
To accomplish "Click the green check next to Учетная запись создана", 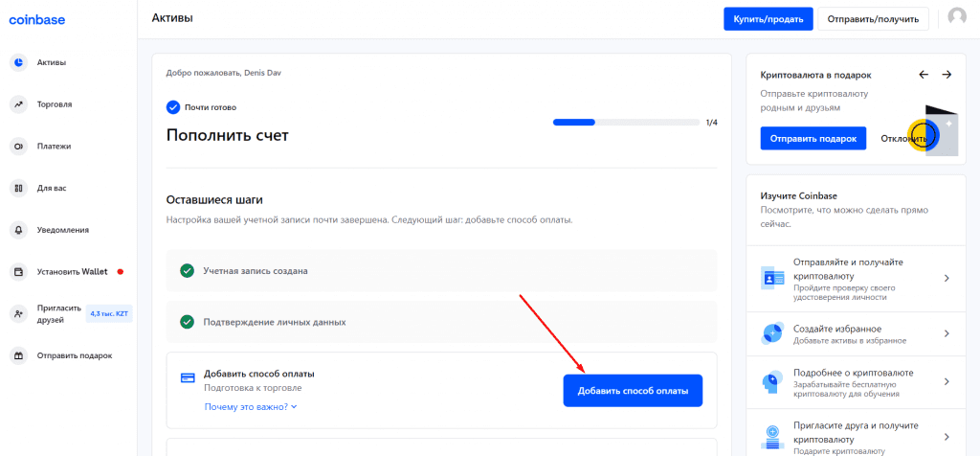I will [x=187, y=271].
